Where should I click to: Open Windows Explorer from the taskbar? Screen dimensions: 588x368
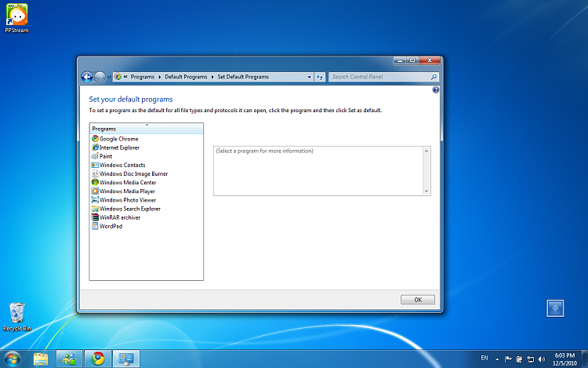41,359
